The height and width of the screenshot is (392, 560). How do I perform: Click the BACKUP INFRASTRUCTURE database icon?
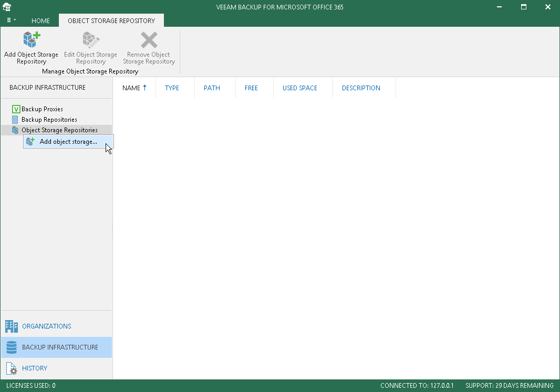click(12, 347)
